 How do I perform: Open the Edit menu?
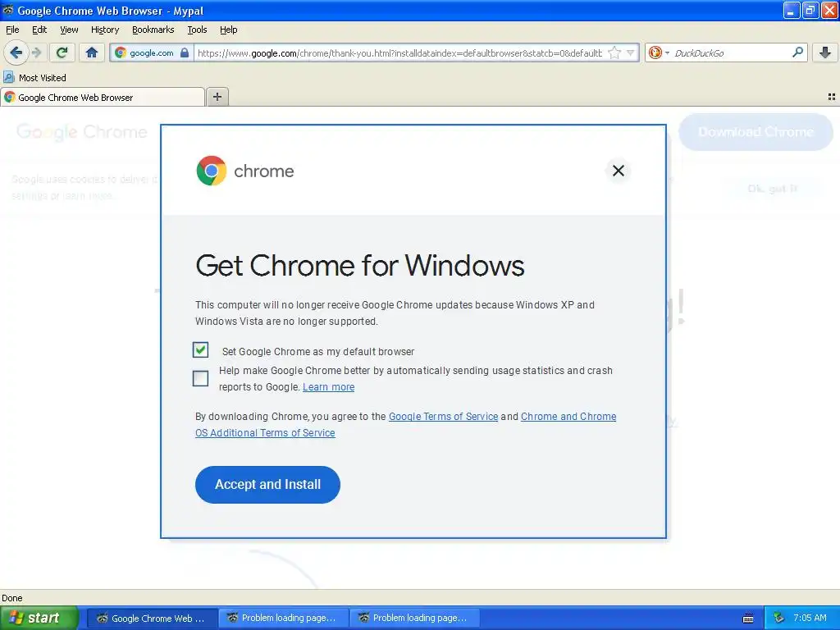coord(39,30)
